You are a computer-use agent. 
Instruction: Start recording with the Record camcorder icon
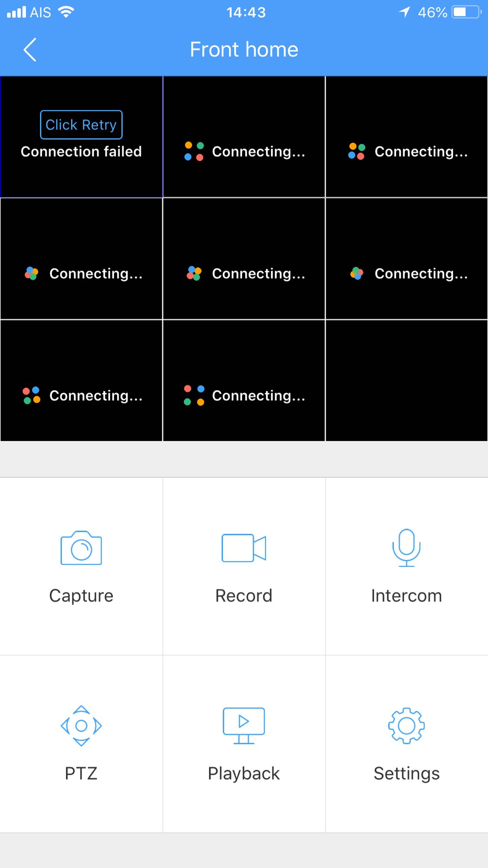[x=244, y=548]
